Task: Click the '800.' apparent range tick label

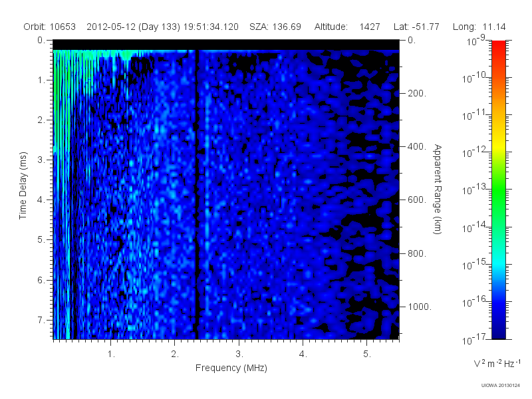Action: click(x=417, y=253)
